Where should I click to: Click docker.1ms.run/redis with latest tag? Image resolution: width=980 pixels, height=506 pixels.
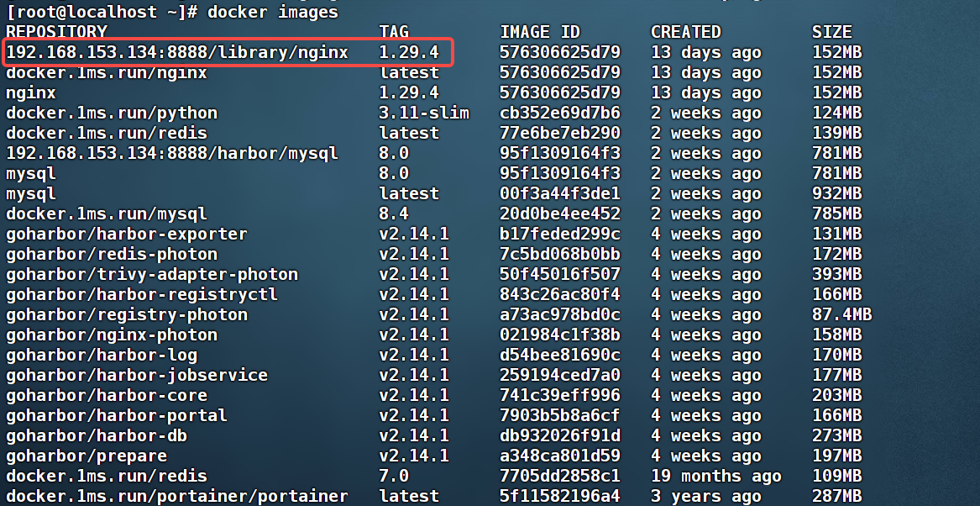[x=107, y=133]
